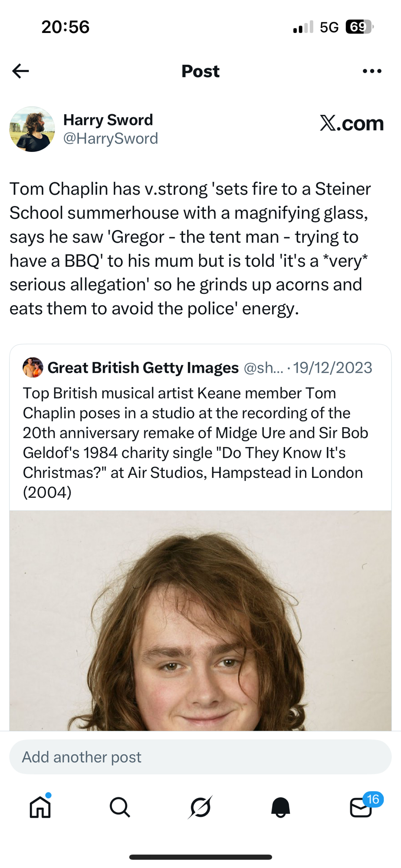The width and height of the screenshot is (401, 868).
Task: Open the Search tab magnifier icon
Action: [120, 807]
